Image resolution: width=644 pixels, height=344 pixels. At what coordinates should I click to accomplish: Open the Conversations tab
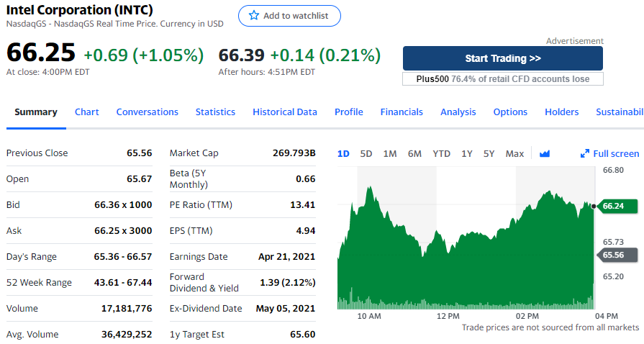coord(147,112)
